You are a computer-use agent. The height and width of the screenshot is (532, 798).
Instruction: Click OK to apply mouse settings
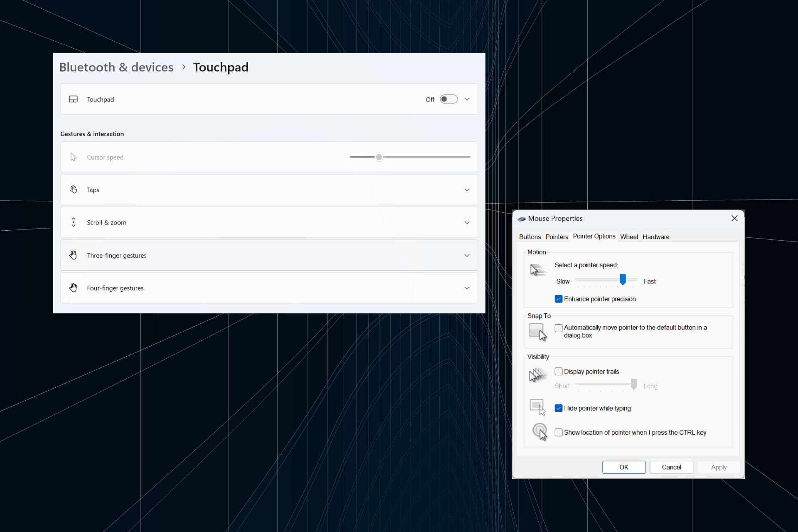click(x=623, y=467)
